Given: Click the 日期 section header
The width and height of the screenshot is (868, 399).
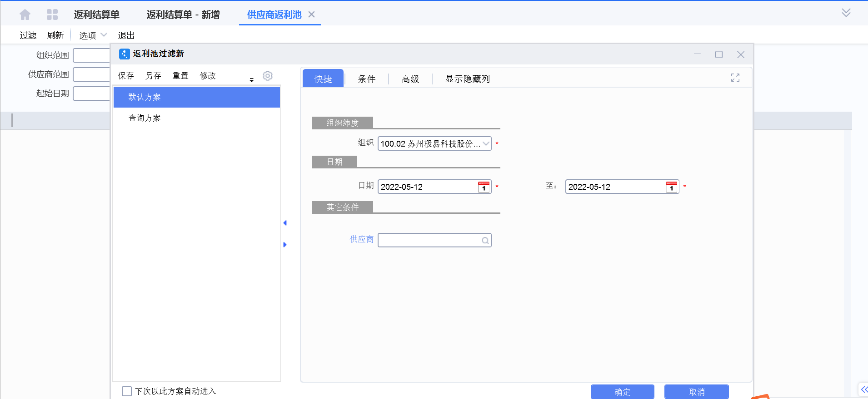Looking at the screenshot, I should point(334,162).
